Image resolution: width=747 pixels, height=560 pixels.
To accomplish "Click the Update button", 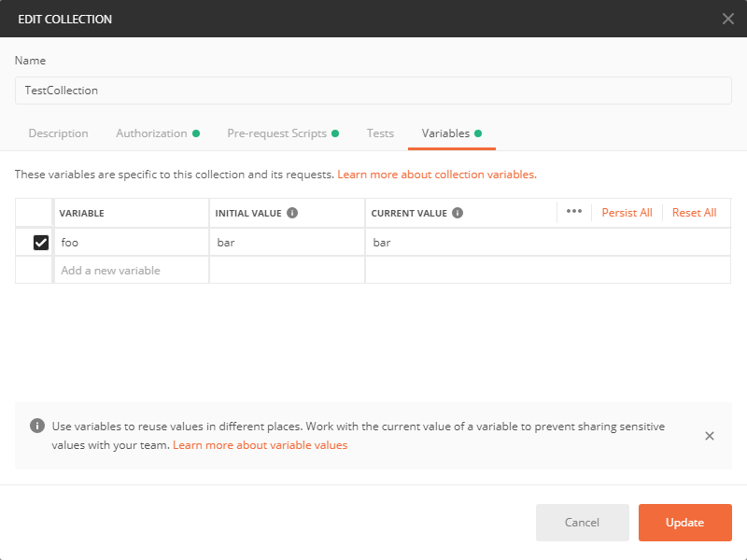I will tap(684, 523).
